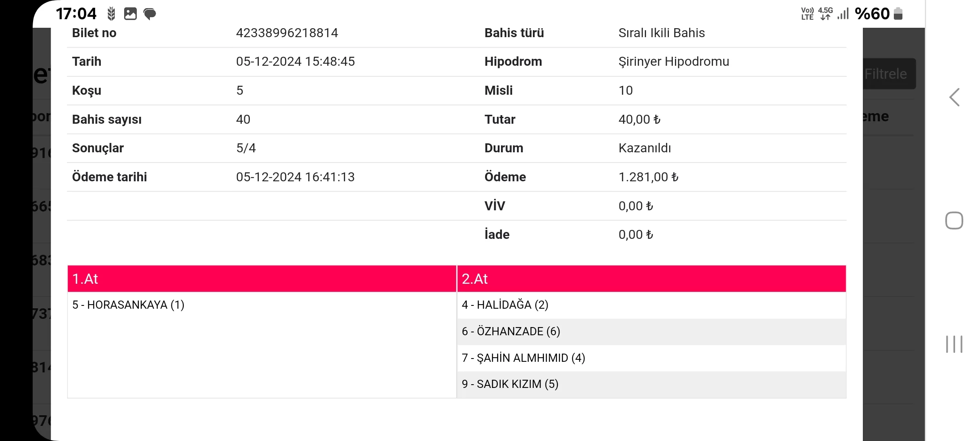Tap the clock time in status bar

[76, 14]
